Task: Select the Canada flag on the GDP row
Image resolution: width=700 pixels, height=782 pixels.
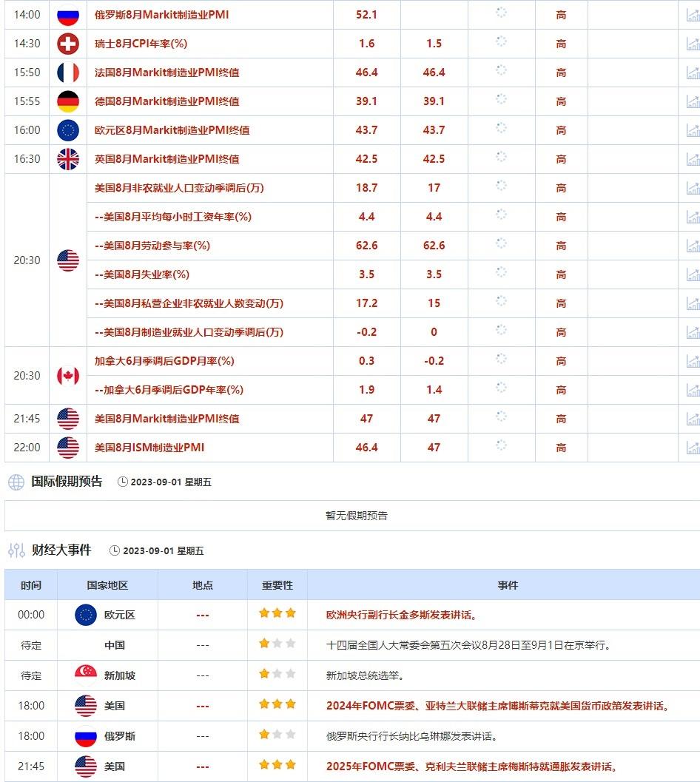Action: point(67,375)
